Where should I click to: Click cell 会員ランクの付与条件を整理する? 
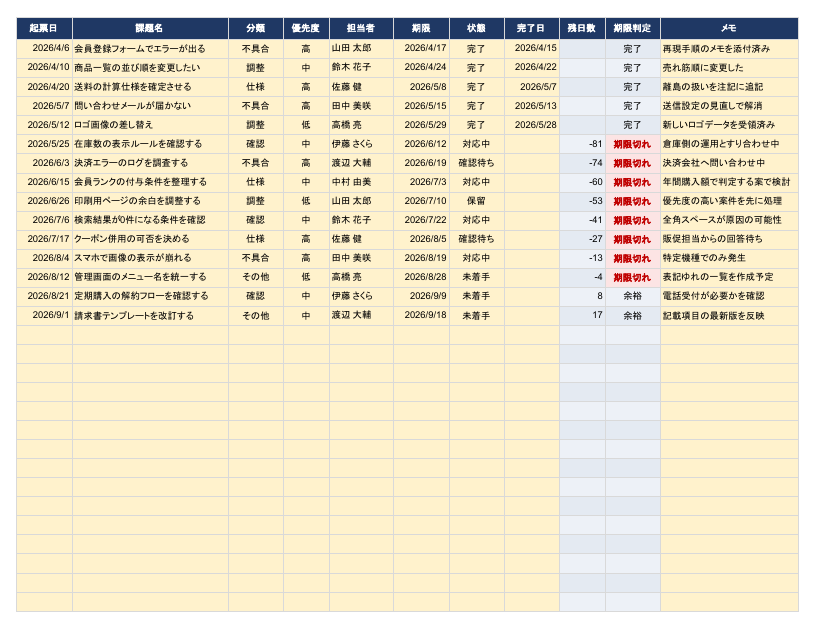point(150,182)
